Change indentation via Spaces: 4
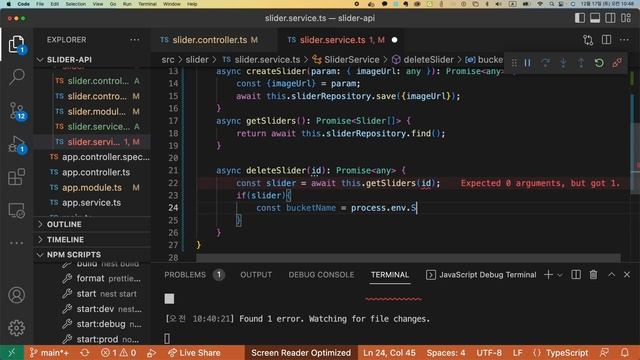Screen dimensions: 640x360 click(446, 353)
